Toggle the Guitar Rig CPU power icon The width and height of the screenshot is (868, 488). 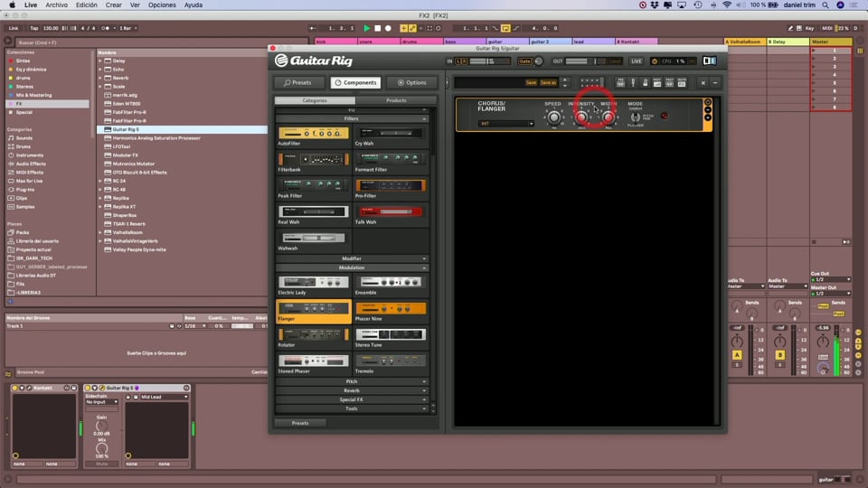pyautogui.click(x=655, y=61)
